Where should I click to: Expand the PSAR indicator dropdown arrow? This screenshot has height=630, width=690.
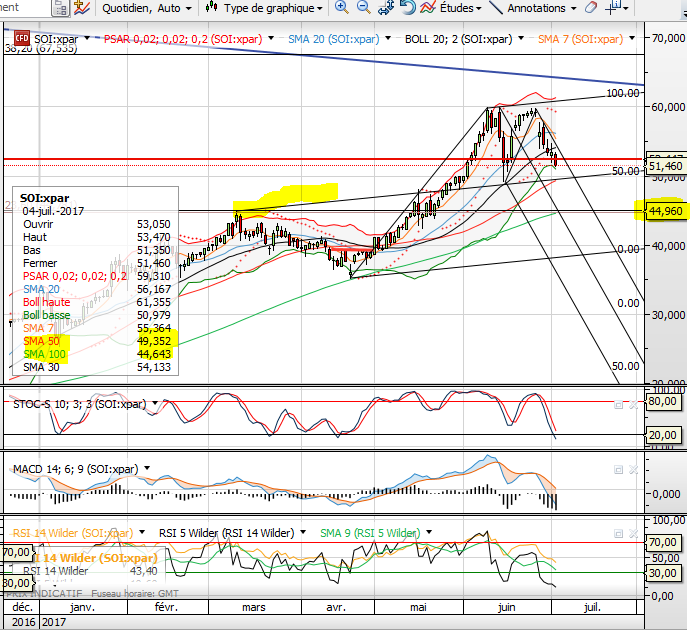(271, 38)
